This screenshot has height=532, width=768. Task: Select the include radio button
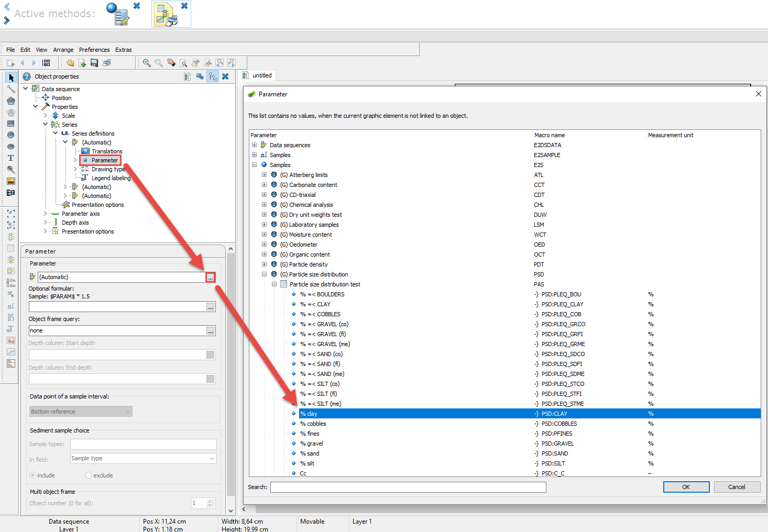click(33, 475)
